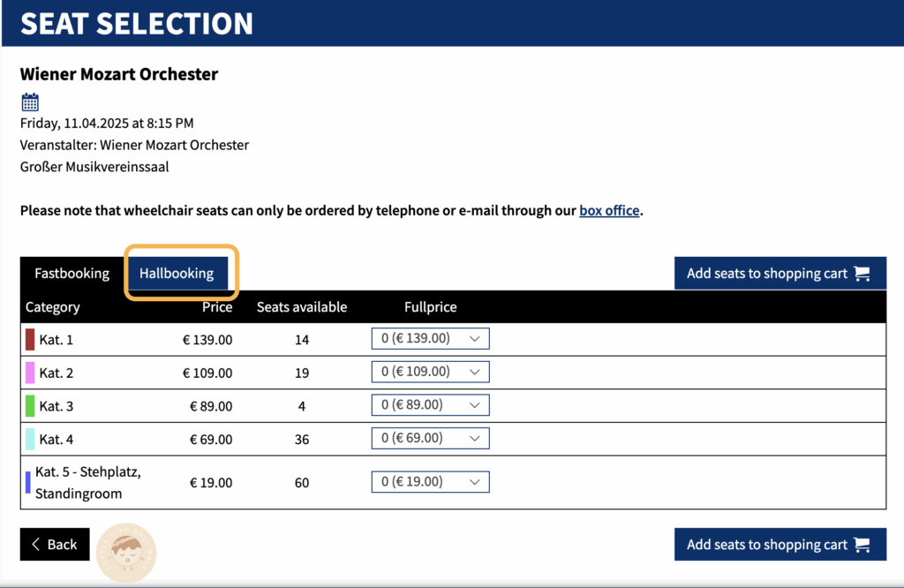This screenshot has width=904, height=588.
Task: Click the left arrow icon in Back button
Action: point(35,544)
